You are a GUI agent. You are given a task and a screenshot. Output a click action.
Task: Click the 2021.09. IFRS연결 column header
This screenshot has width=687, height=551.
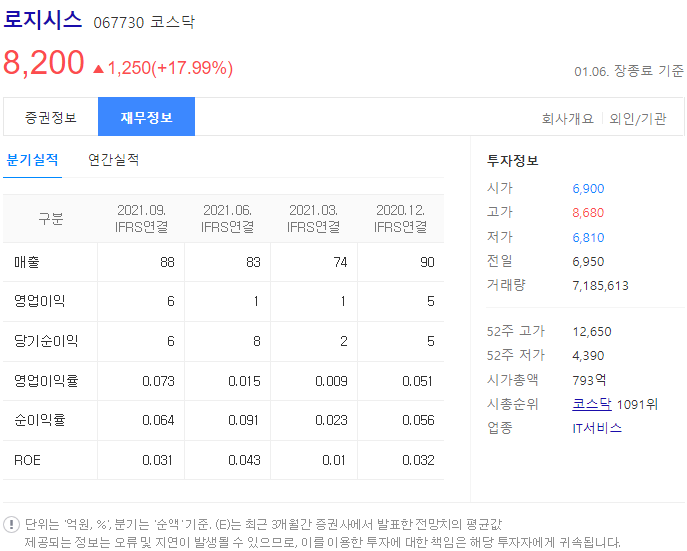142,218
